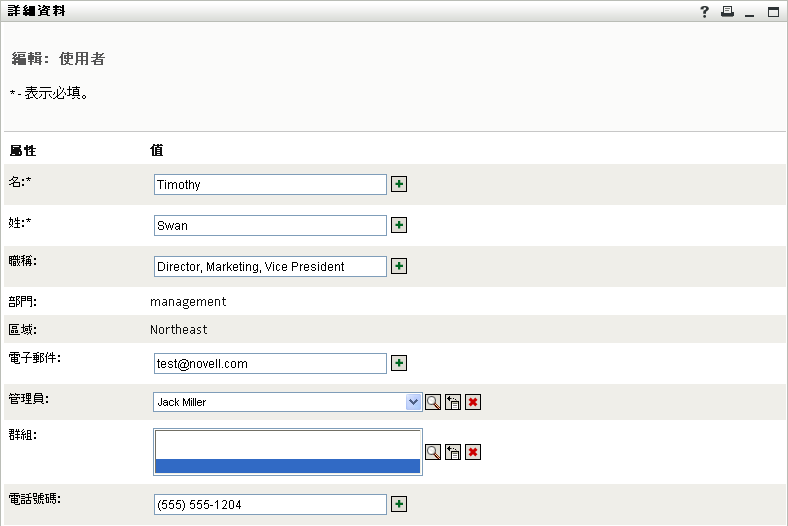Select the highlighted entry in group list
This screenshot has height=526, width=788.
288,466
